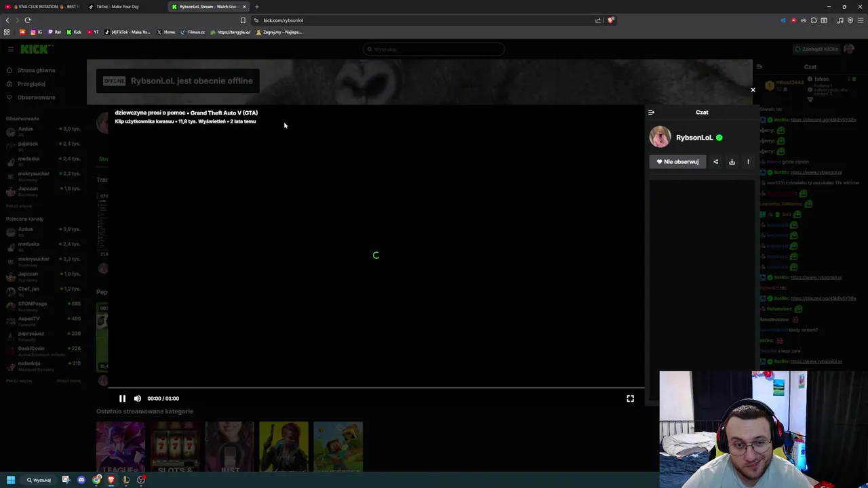The width and height of the screenshot is (868, 488).
Task: Reload the current page
Action: pos(28,20)
